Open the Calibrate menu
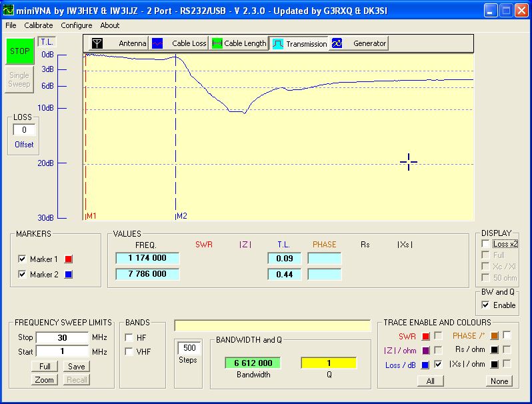532x404 pixels. [39, 25]
